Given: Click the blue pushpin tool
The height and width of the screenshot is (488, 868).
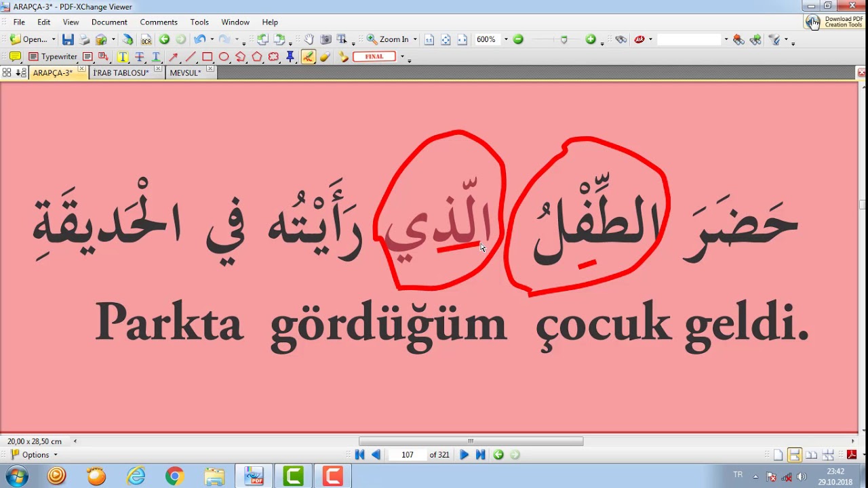Looking at the screenshot, I should pyautogui.click(x=290, y=57).
